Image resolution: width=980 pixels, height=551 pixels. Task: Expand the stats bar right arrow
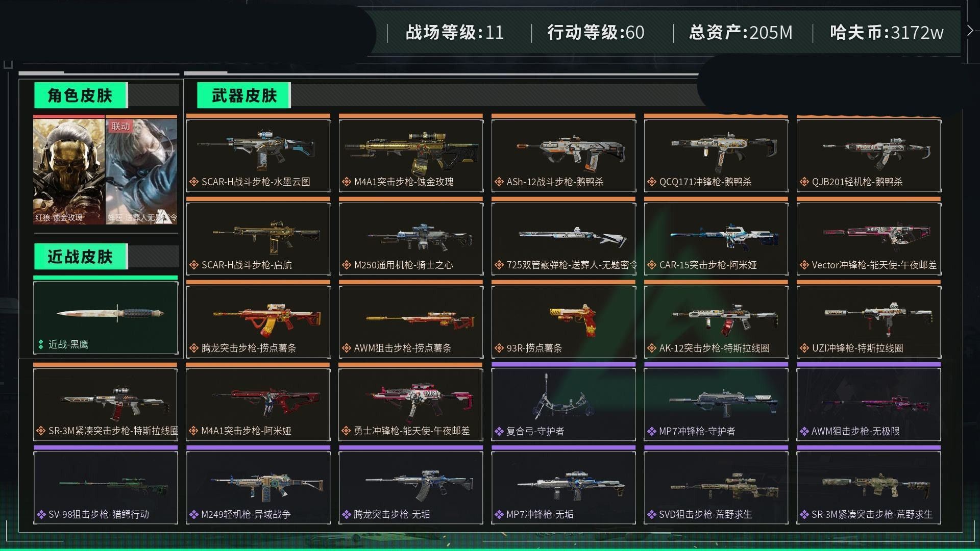970,31
